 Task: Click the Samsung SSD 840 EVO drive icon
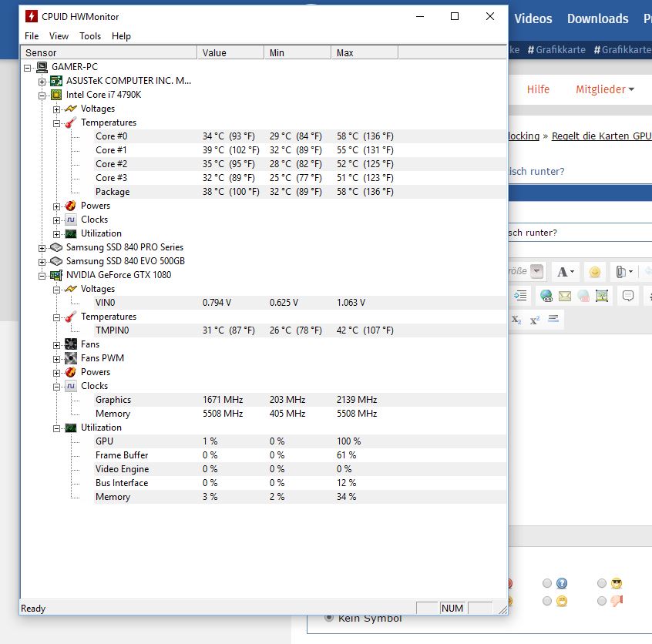point(56,261)
